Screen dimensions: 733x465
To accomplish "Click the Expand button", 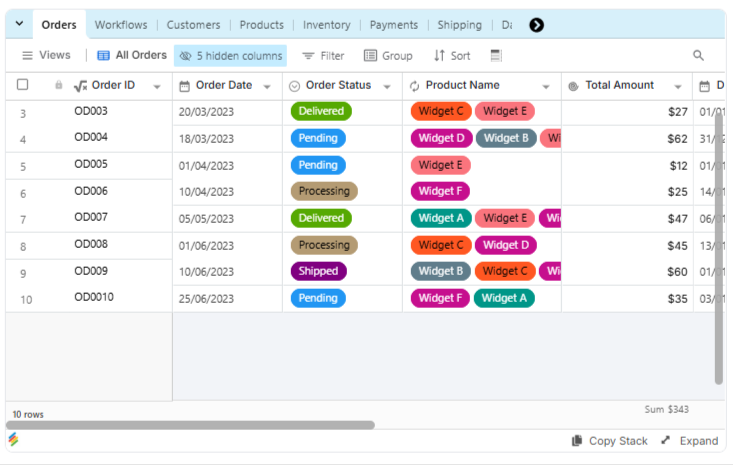I will click(690, 441).
